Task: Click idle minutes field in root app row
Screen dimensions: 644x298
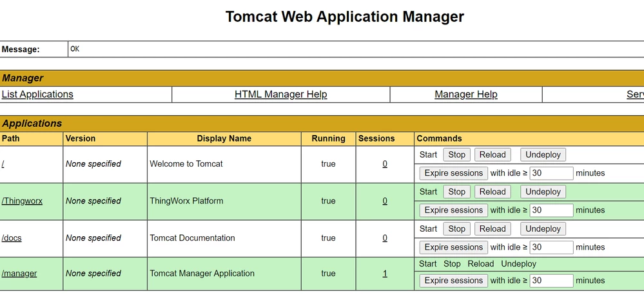Action: [552, 173]
